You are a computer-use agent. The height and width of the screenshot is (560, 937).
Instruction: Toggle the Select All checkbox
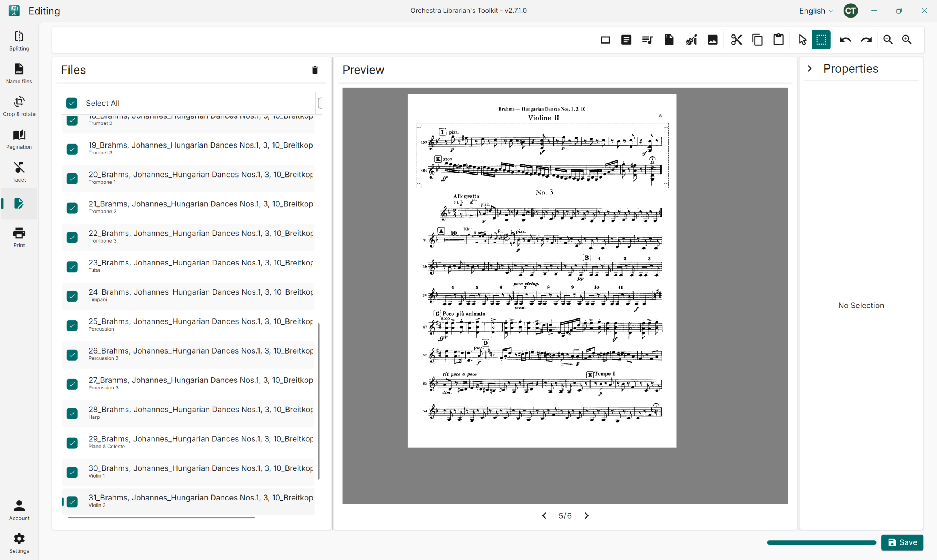(x=72, y=103)
